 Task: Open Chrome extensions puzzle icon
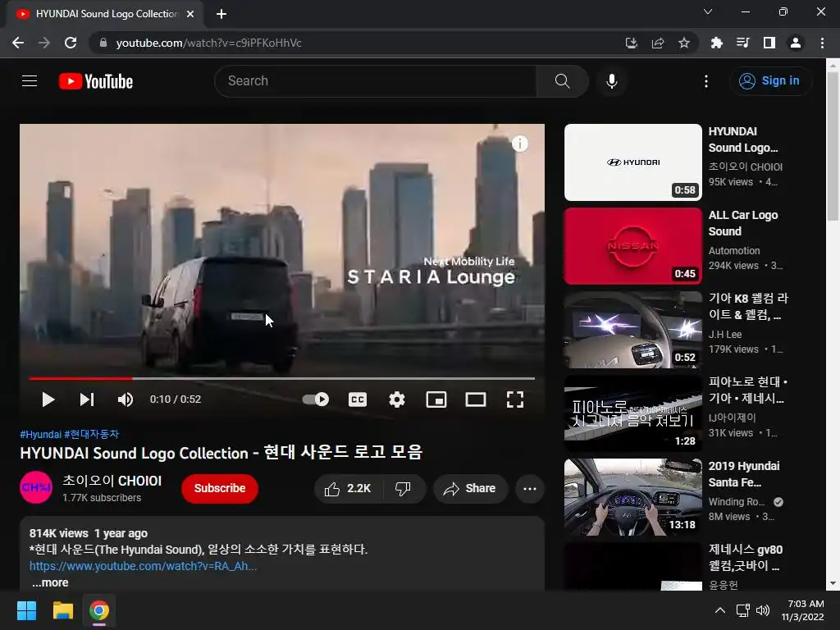(716, 43)
